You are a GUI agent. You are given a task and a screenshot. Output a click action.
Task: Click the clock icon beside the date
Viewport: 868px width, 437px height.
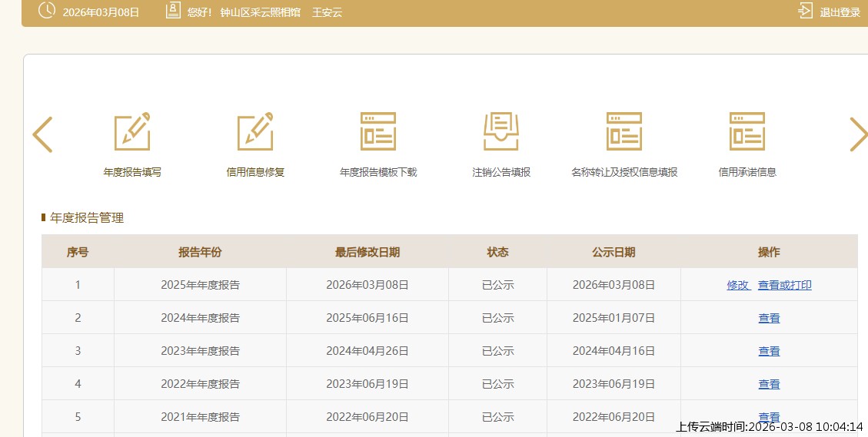[x=47, y=11]
